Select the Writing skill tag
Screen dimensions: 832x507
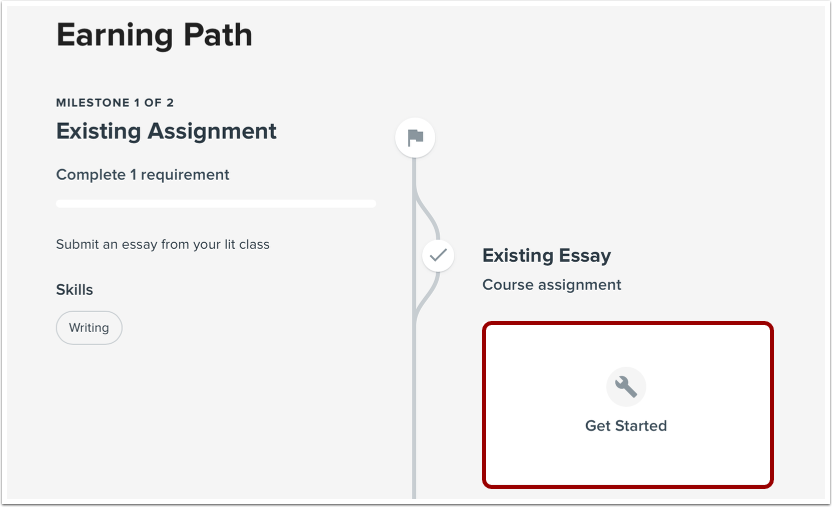click(x=89, y=328)
